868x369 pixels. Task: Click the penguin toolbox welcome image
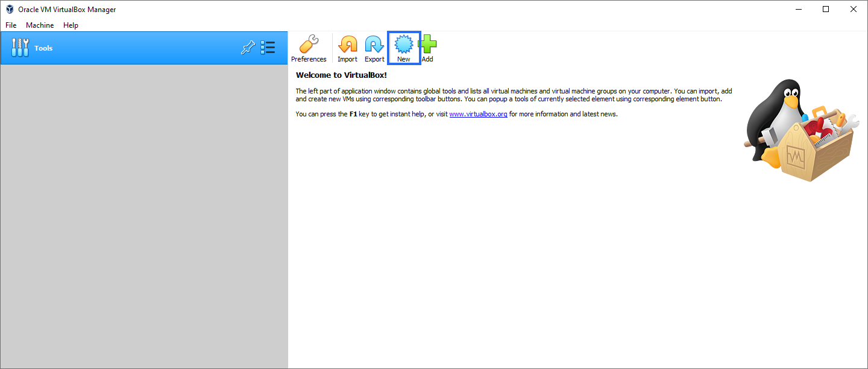tap(800, 130)
